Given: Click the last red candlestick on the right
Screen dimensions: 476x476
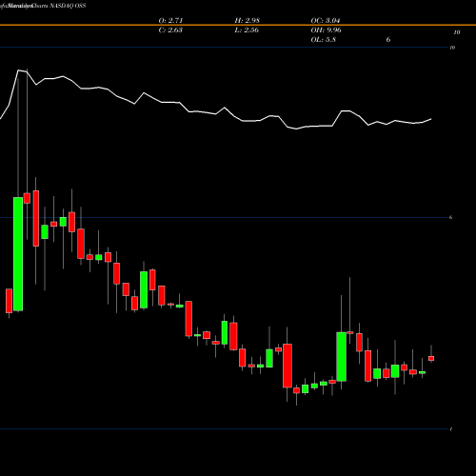Looking at the screenshot, I should [x=431, y=358].
